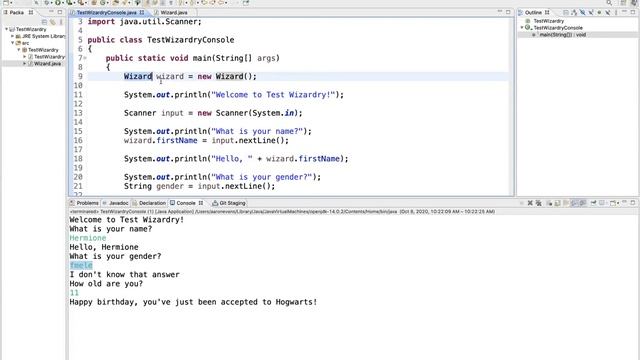This screenshot has width=640, height=360.
Task: Close the TestWizardryConsole.java editor tab
Action: (142, 13)
